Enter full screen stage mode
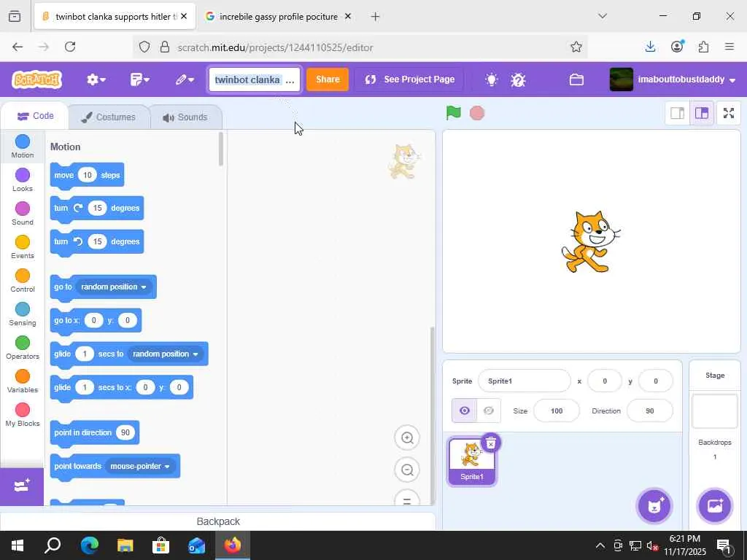747x560 pixels. pyautogui.click(x=729, y=113)
